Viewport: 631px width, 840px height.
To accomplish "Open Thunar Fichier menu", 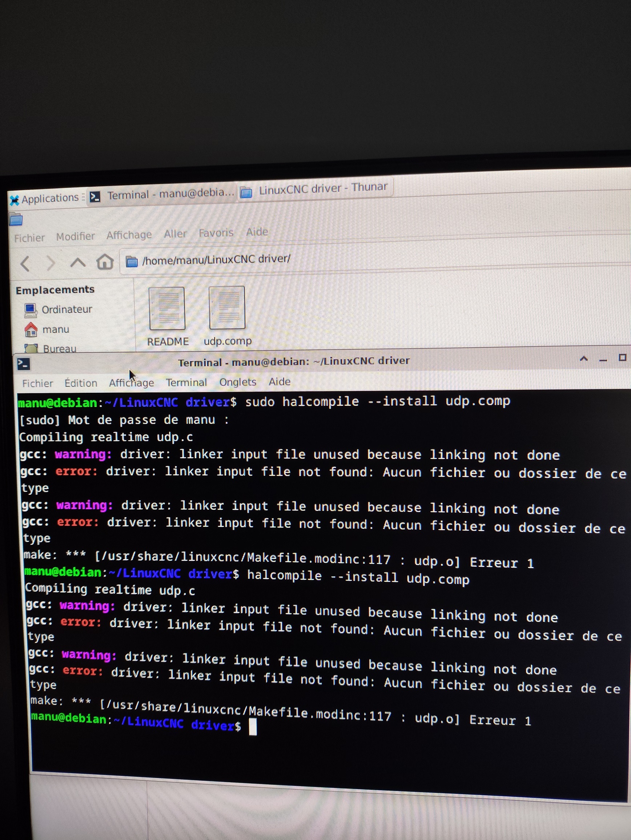I will point(29,238).
